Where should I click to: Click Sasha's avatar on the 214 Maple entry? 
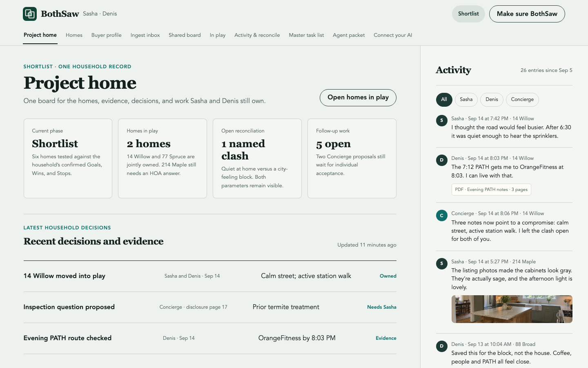click(x=441, y=263)
